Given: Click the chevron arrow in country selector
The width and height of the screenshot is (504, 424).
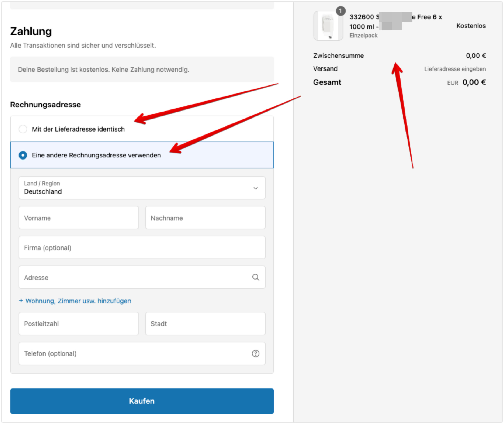Looking at the screenshot, I should 255,188.
